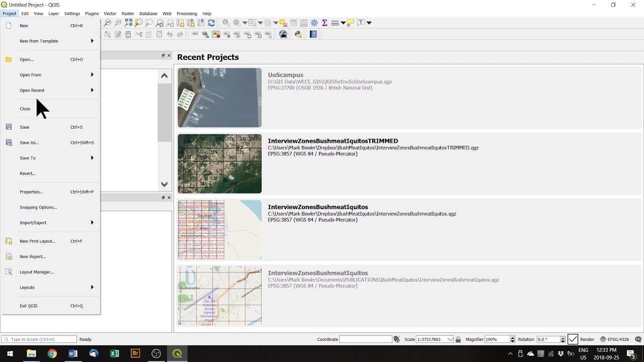Open the Text Annotation dropdown arrow
644x362 pixels.
[x=369, y=23]
